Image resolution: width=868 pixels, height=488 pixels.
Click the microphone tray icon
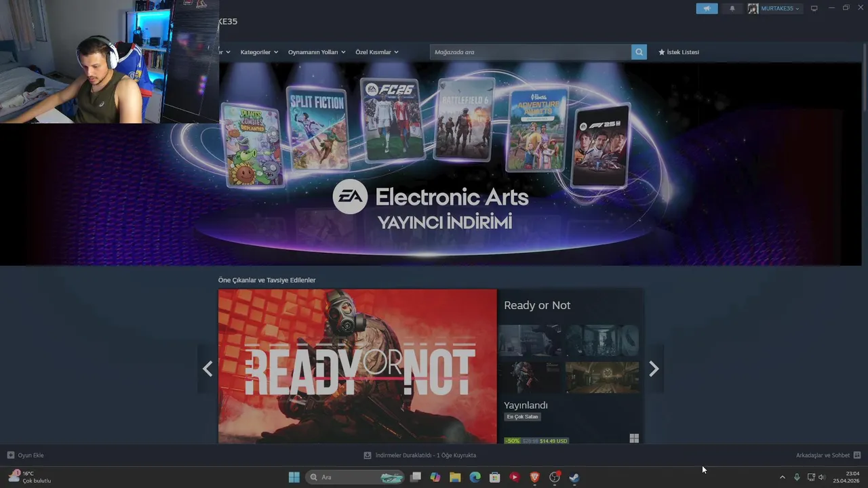(x=797, y=477)
